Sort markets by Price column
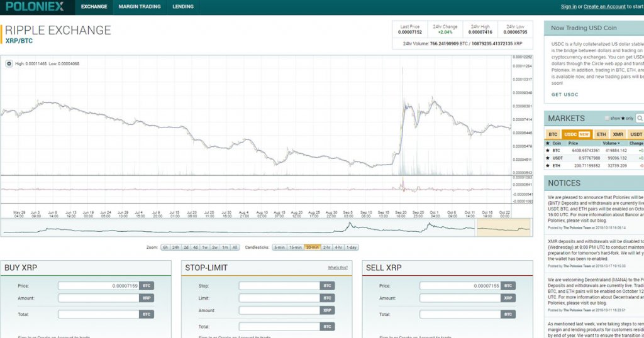The height and width of the screenshot is (338, 644). 573,143
